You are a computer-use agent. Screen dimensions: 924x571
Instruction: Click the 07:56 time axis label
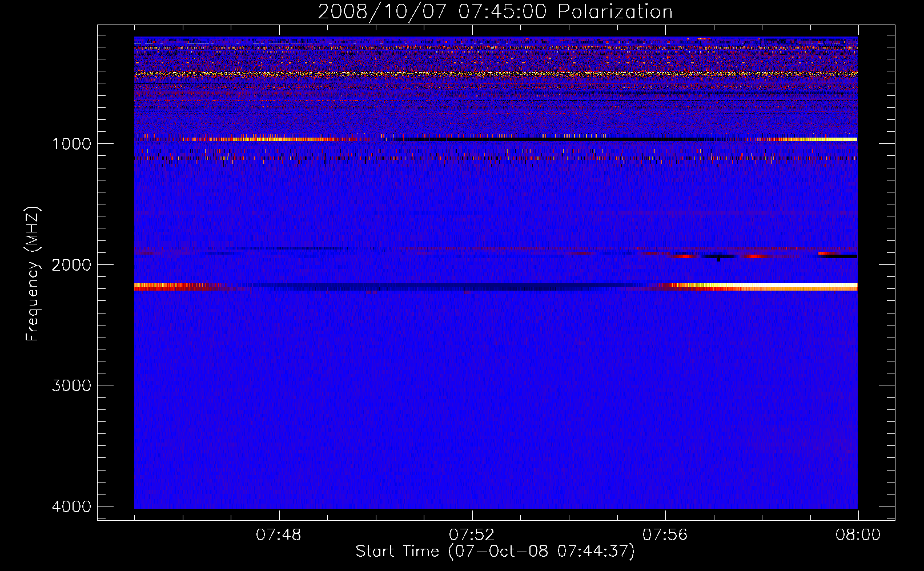(665, 535)
